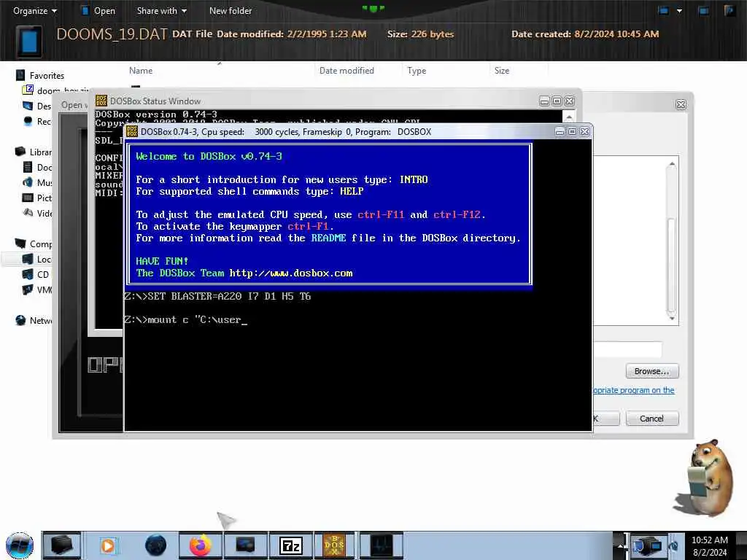Open the doom_box zip favorite link
The image size is (747, 560).
[56, 90]
